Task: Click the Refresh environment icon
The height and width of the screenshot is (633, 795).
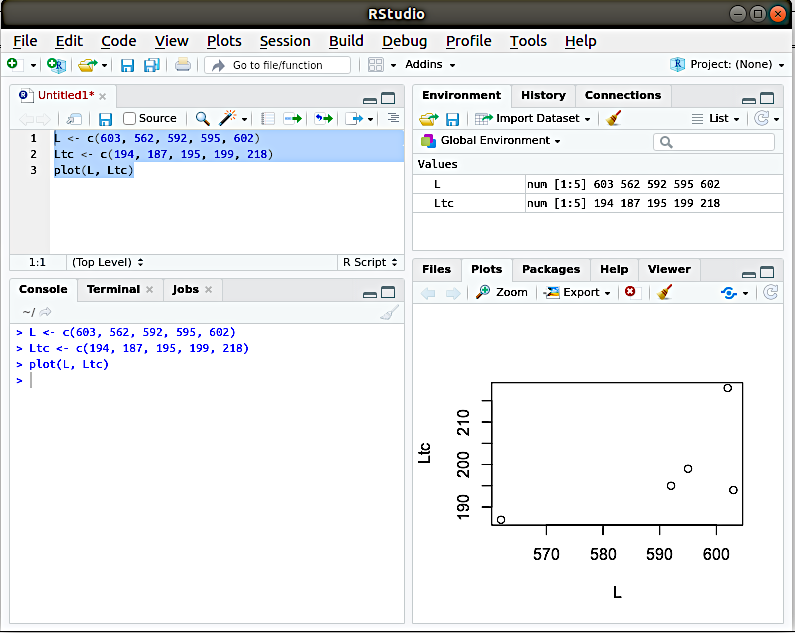Action: [x=762, y=119]
